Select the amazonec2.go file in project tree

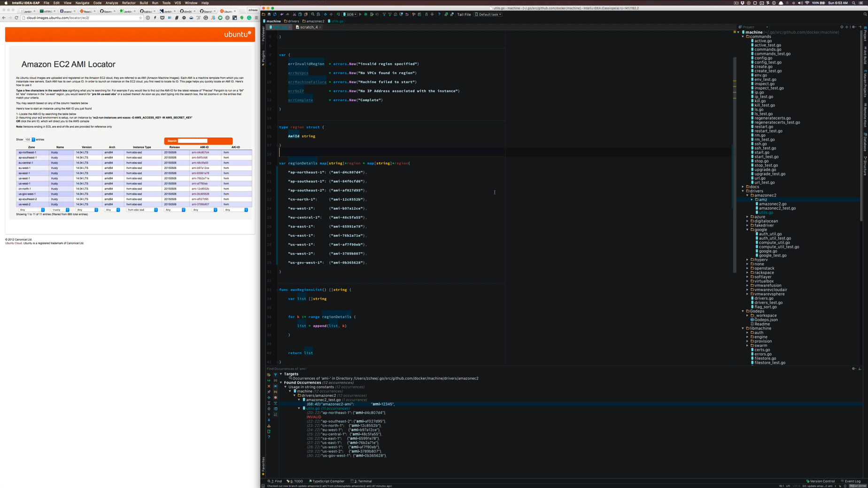coord(773,204)
